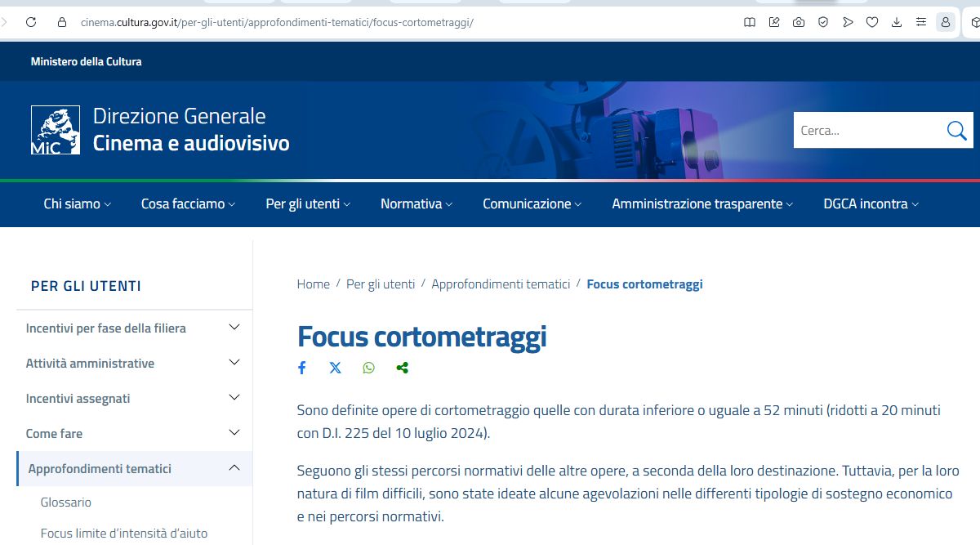The image size is (980, 545).
Task: Share the page on X
Action: coord(336,368)
